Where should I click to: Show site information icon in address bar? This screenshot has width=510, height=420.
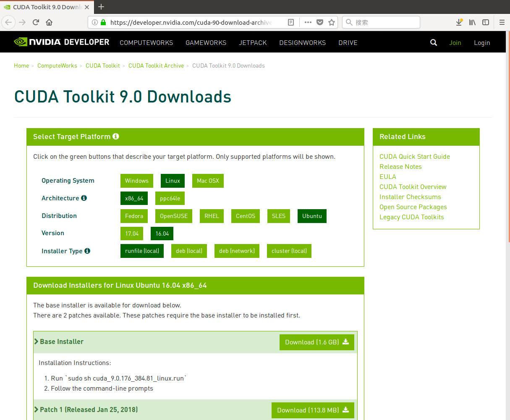pos(95,22)
